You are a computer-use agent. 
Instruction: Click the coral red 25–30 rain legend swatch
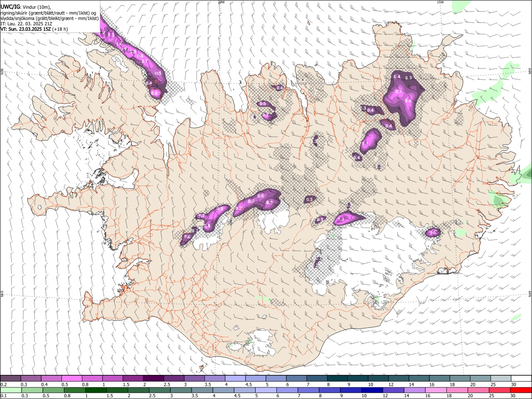tap(500, 390)
